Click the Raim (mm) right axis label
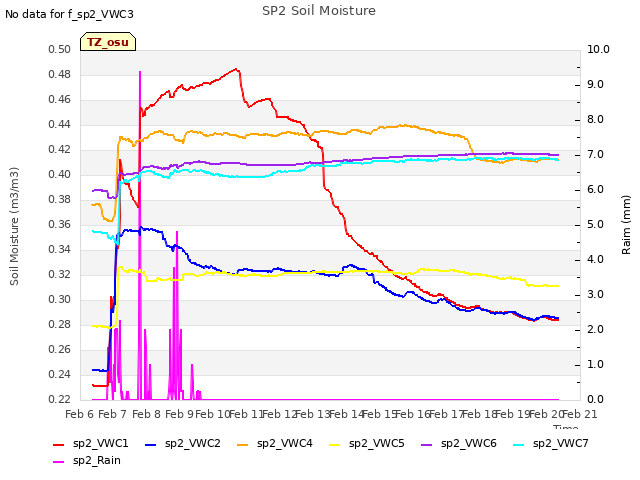The width and height of the screenshot is (640, 480). click(x=626, y=225)
